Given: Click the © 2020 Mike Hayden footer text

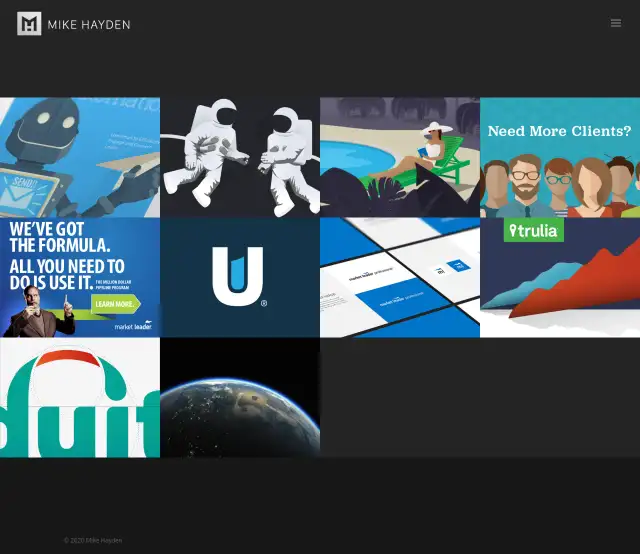Looking at the screenshot, I should [x=93, y=540].
